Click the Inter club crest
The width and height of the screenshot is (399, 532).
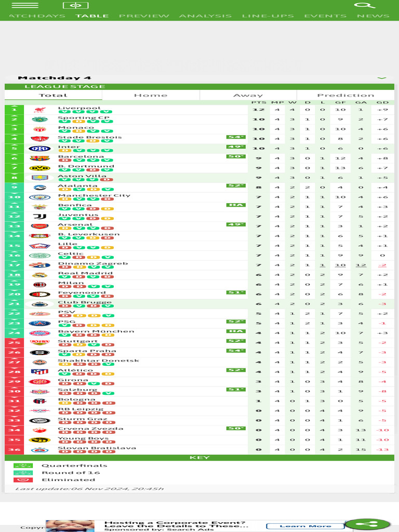tap(39, 149)
